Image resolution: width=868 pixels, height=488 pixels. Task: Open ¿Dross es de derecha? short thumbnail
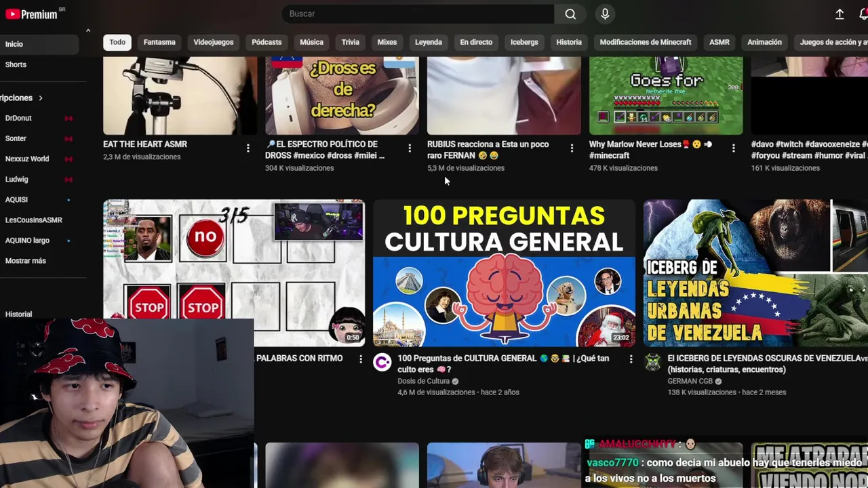click(x=342, y=96)
